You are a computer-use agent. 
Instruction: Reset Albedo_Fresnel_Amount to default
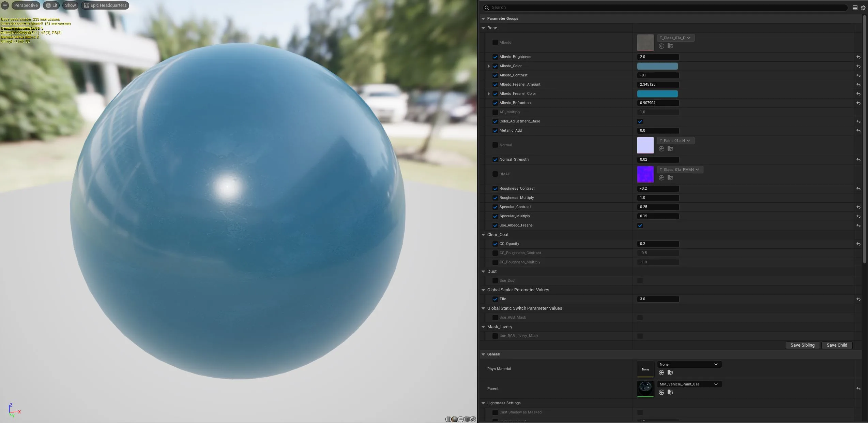click(858, 85)
